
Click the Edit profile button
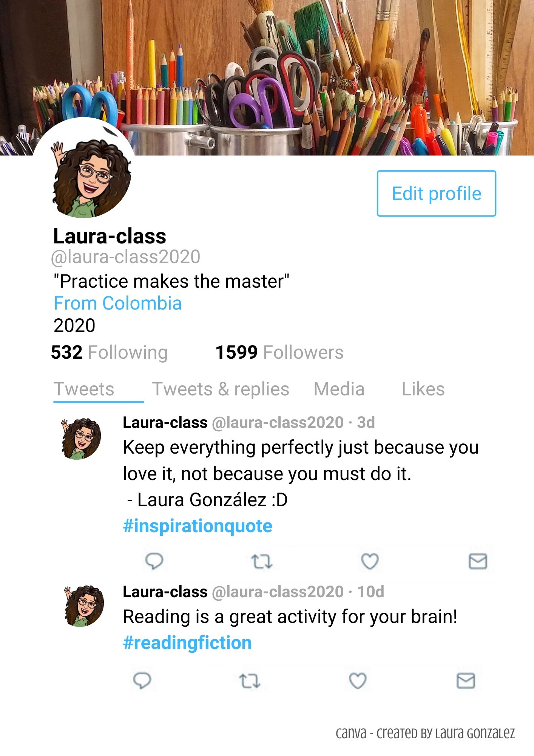(436, 194)
